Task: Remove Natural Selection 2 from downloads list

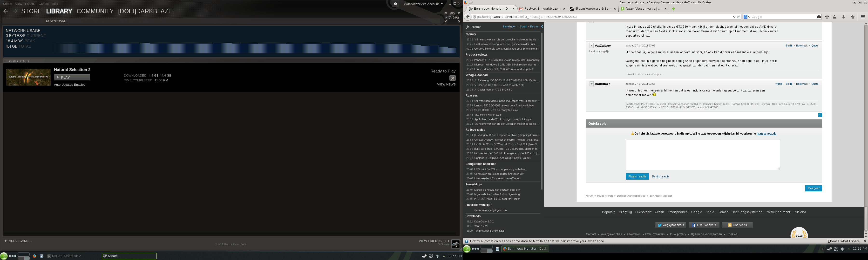Action: pos(452,78)
